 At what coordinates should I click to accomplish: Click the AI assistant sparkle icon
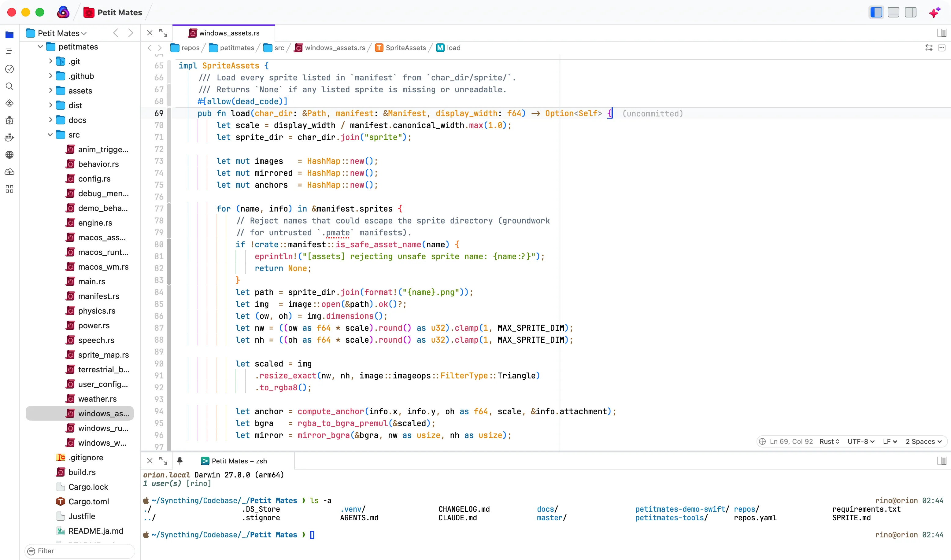coord(935,13)
